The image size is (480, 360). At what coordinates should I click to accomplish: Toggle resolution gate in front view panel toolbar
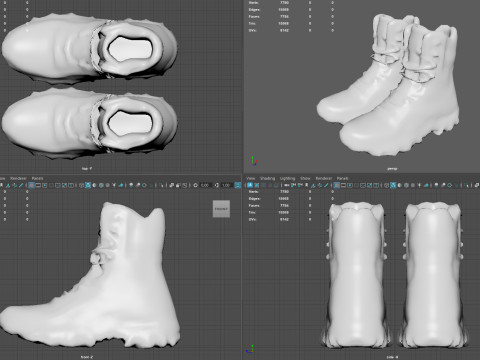click(45, 185)
